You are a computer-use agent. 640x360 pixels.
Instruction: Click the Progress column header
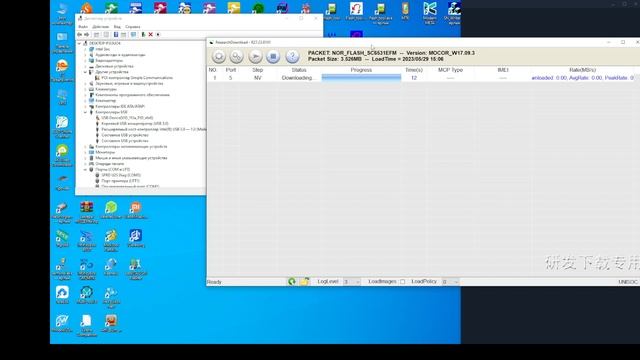[361, 70]
